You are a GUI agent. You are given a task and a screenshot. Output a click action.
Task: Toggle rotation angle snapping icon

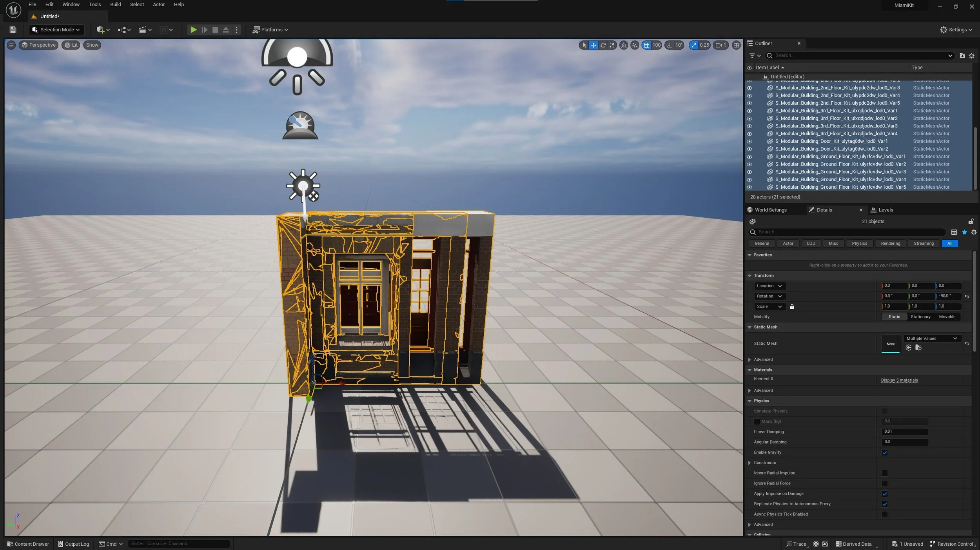click(670, 45)
